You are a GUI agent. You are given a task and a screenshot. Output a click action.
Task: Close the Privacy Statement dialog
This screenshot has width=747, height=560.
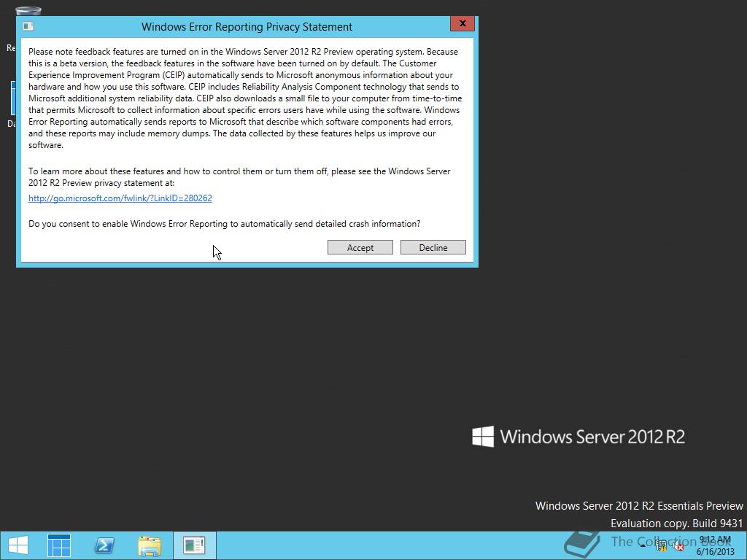pos(462,23)
